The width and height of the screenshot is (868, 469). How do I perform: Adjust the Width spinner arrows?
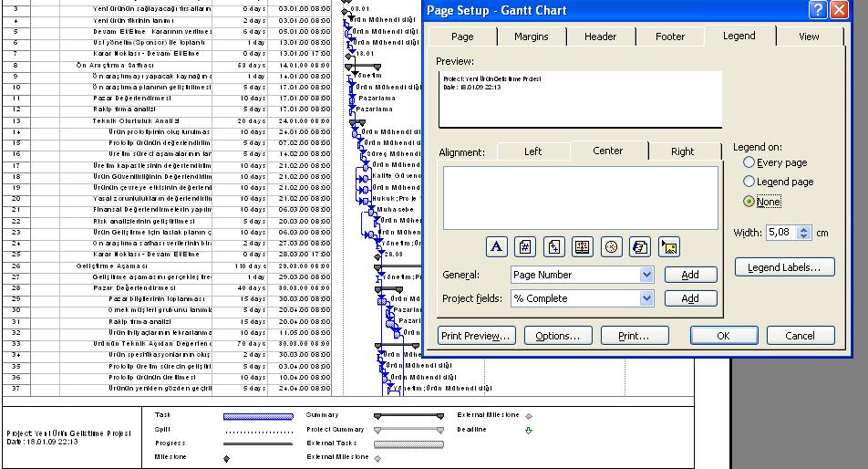click(803, 233)
